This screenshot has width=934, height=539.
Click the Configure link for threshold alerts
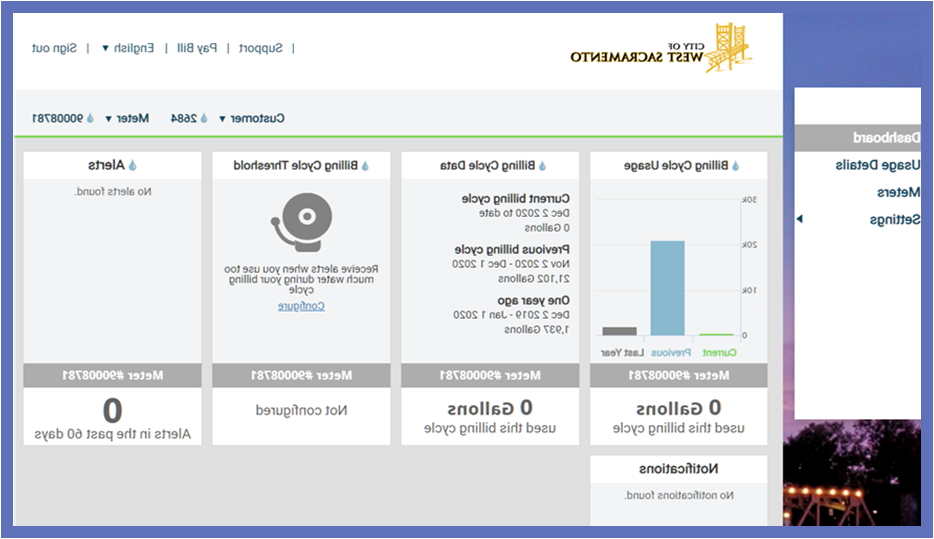(x=301, y=306)
